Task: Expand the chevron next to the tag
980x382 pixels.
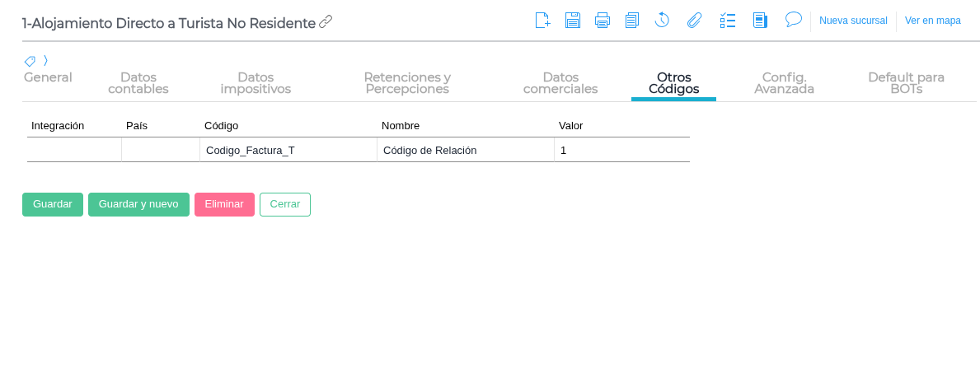Action: coord(46,60)
